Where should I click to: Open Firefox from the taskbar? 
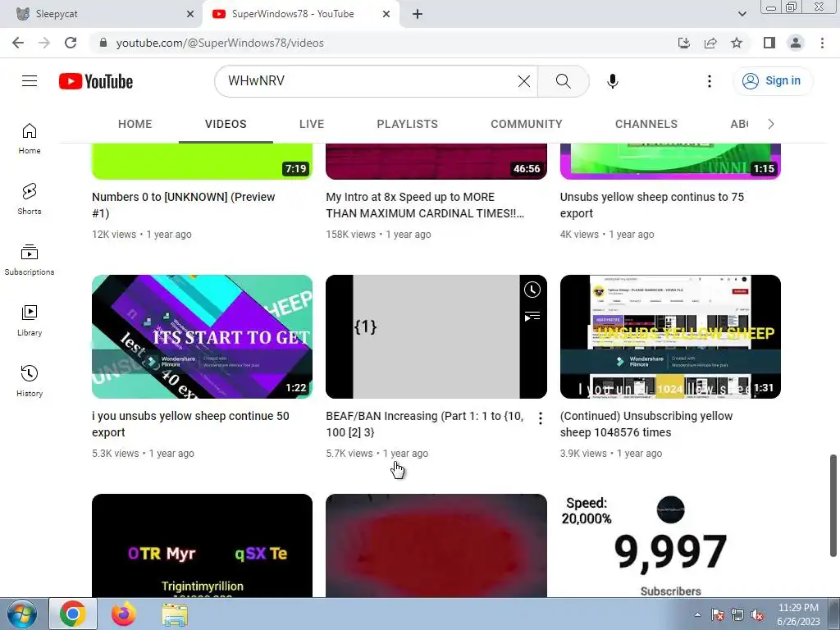pos(124,614)
